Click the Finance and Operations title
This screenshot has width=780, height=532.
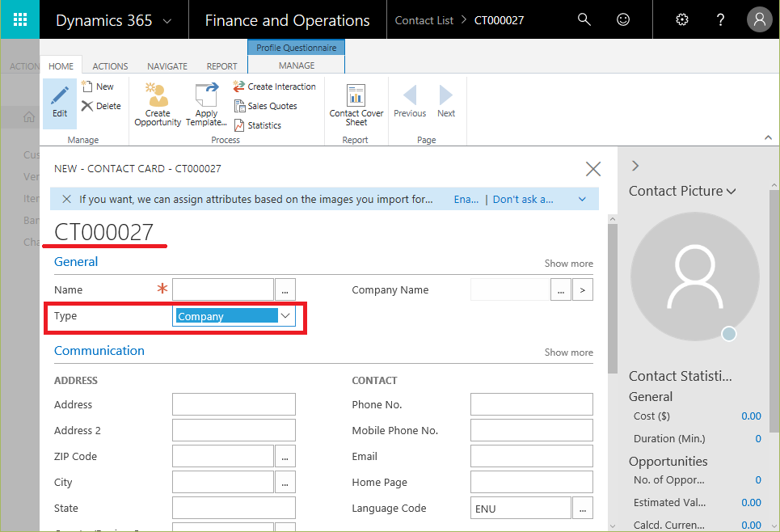287,20
